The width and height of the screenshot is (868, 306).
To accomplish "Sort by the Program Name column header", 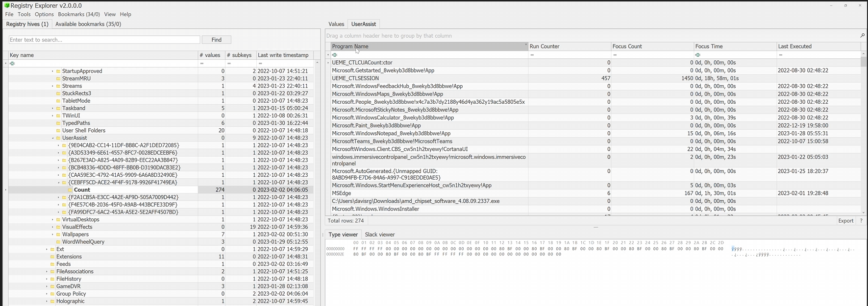I will [x=429, y=47].
